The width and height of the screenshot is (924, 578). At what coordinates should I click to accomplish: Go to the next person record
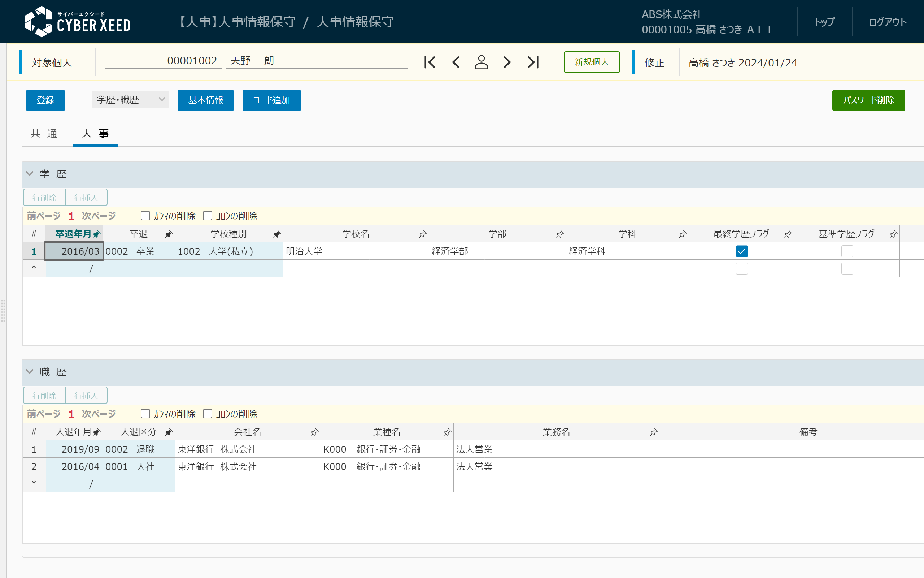point(507,62)
